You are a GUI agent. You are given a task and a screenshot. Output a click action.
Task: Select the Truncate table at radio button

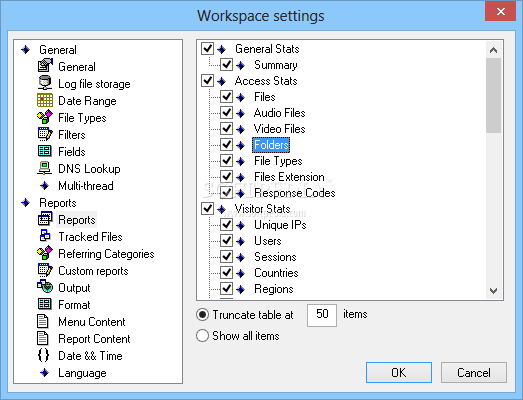pos(202,315)
